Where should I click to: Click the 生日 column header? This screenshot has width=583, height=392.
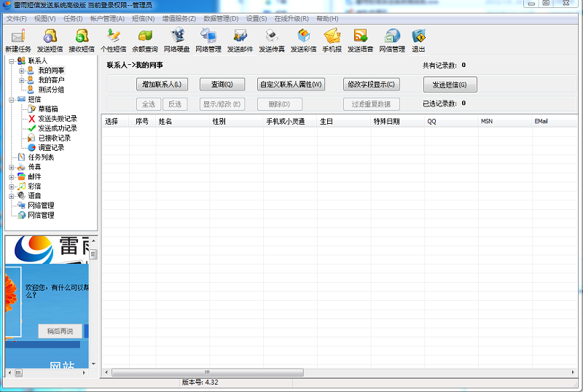coord(344,121)
